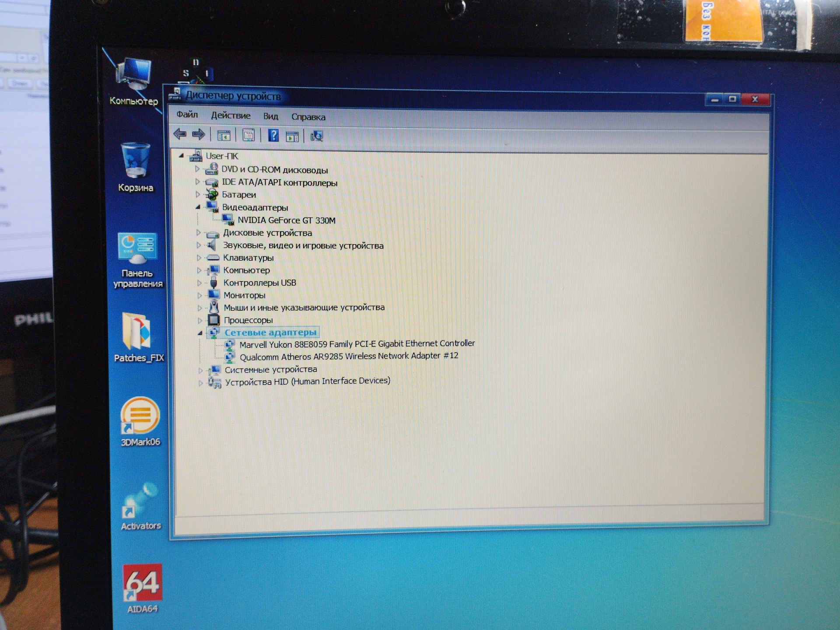Select Marvell Yukon 88E8059 Ethernet Controller
The width and height of the screenshot is (840, 630).
pyautogui.click(x=357, y=344)
